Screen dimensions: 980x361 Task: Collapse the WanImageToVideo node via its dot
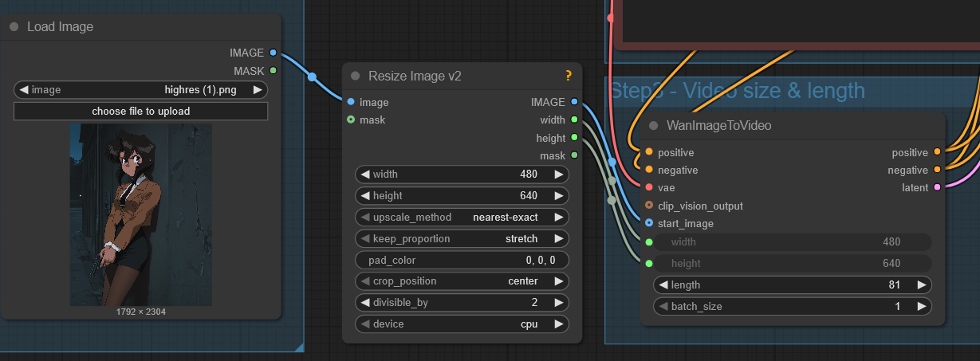click(653, 125)
